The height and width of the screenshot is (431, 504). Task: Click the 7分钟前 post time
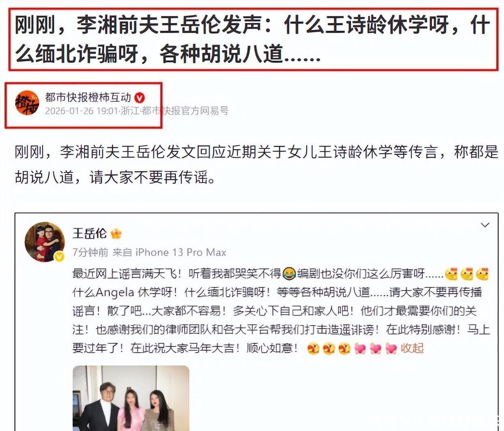90,252
